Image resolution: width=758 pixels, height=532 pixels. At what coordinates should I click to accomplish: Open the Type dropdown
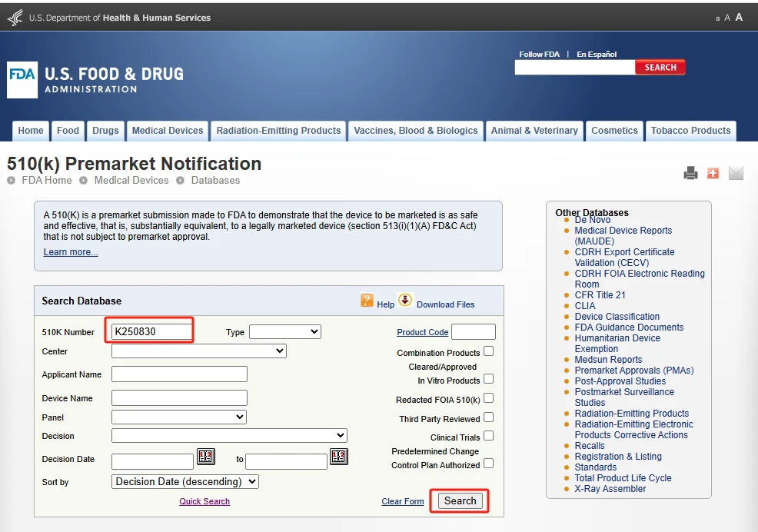[x=285, y=332]
